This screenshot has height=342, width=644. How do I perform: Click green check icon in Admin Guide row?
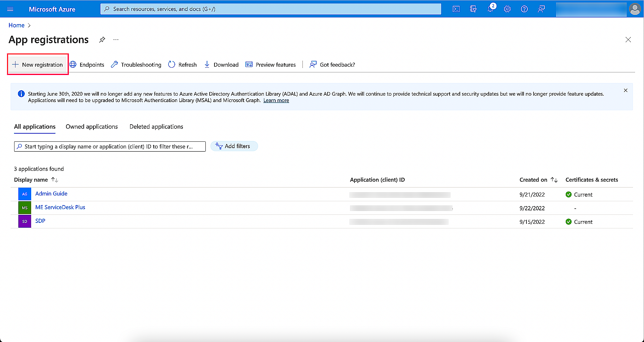point(569,195)
